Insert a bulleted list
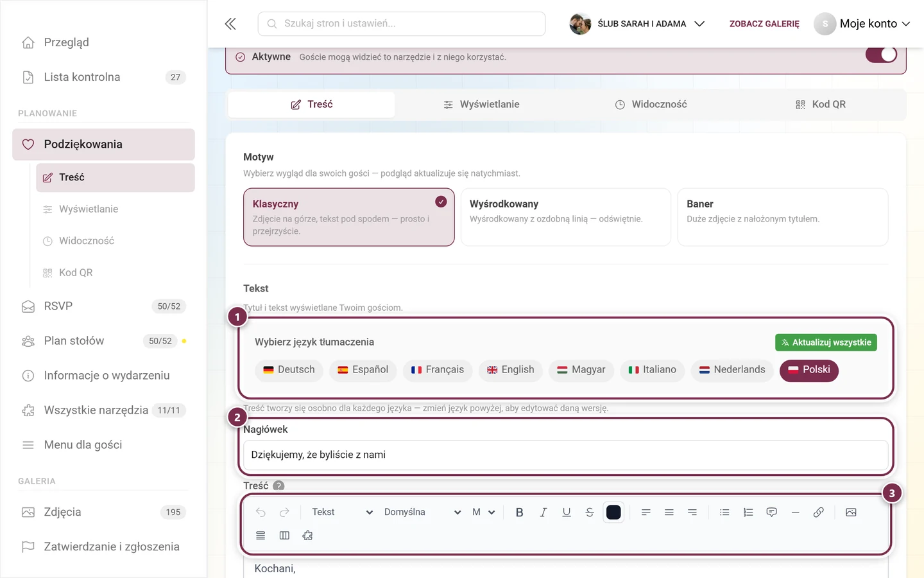 [x=724, y=512]
